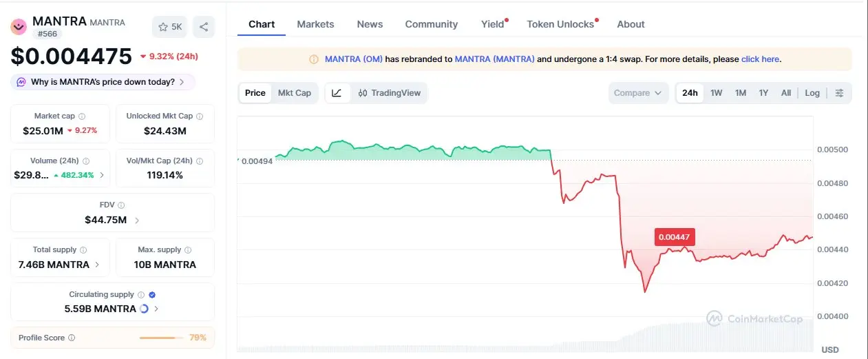This screenshot has width=868, height=359.
Task: Click the verified badge beside Circulating supply
Action: 152,295
